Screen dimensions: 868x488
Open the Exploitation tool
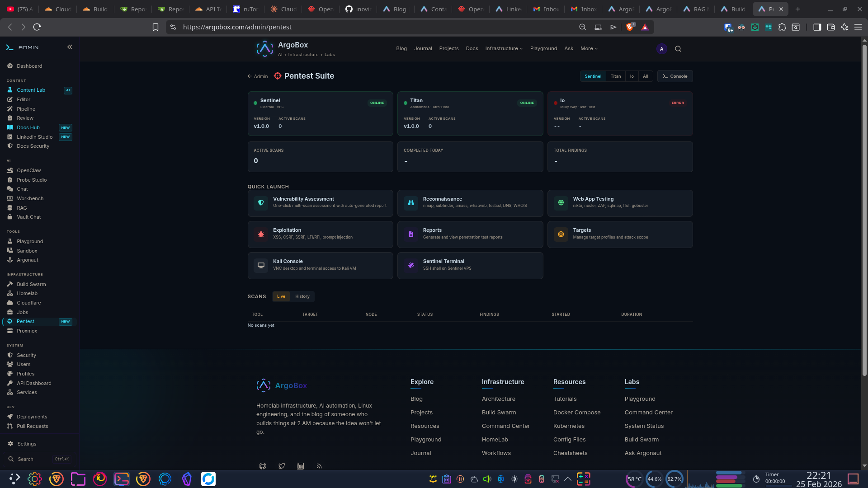[320, 234]
